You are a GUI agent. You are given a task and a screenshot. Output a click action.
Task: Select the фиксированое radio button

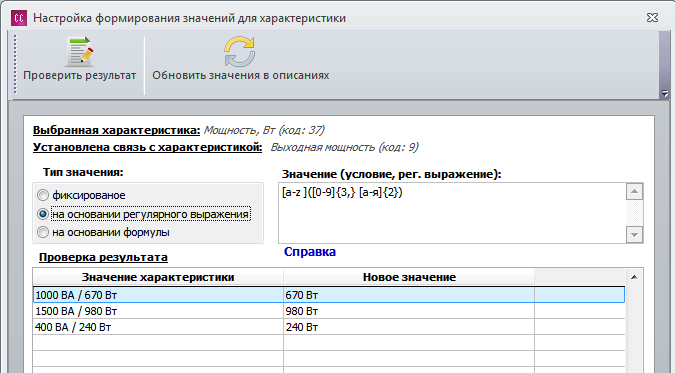click(43, 195)
